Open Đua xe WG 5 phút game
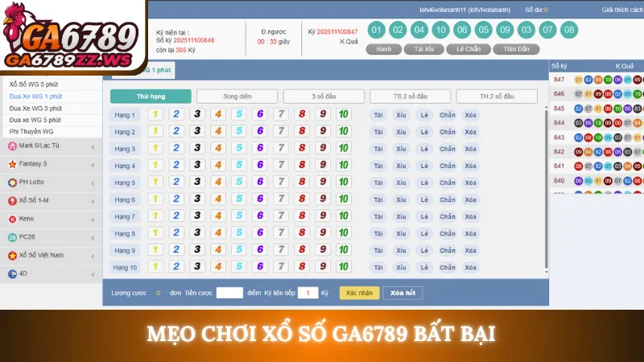 [35, 120]
